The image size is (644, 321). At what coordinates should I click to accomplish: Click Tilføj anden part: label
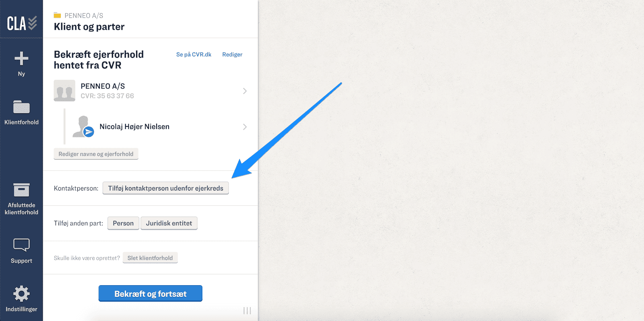tap(78, 223)
